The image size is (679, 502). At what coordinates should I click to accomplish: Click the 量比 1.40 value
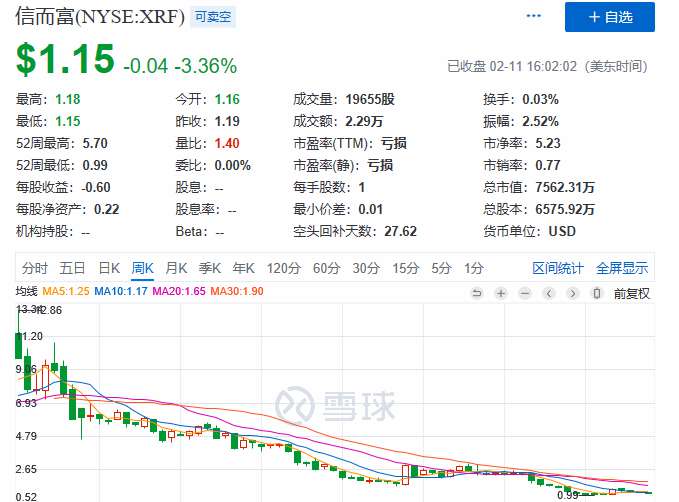[x=227, y=143]
